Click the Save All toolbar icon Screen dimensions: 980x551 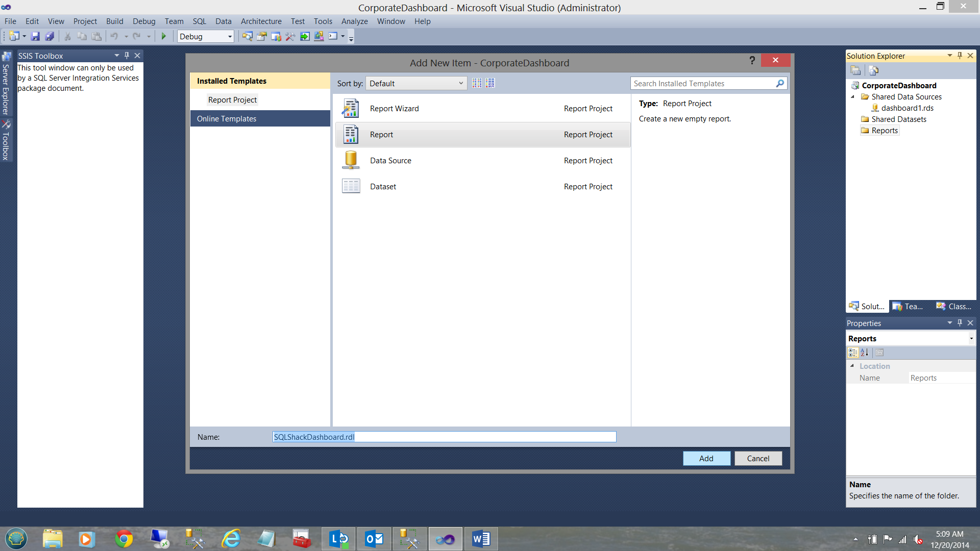point(50,36)
